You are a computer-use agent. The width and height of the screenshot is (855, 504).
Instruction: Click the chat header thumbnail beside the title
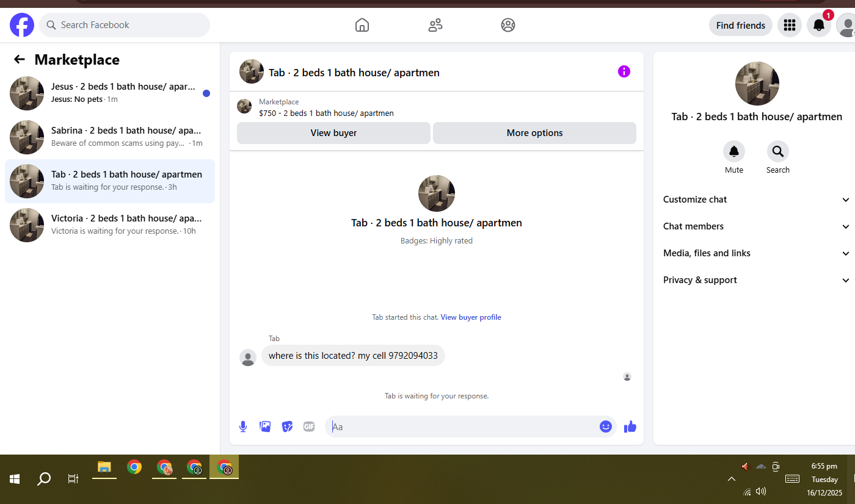(252, 71)
